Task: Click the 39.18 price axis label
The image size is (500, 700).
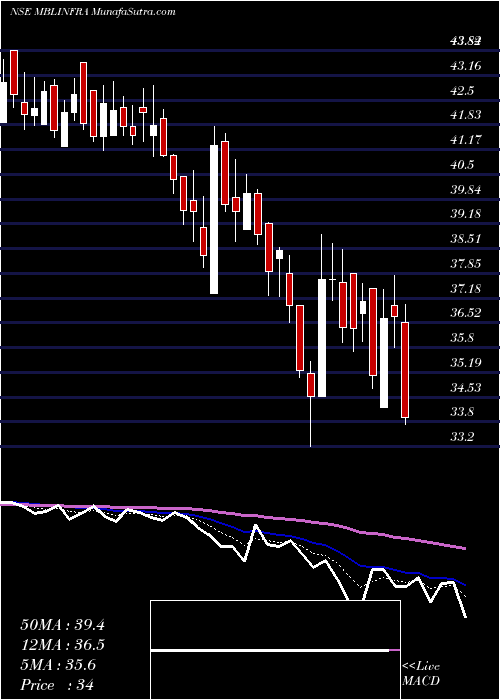Action: (x=466, y=214)
